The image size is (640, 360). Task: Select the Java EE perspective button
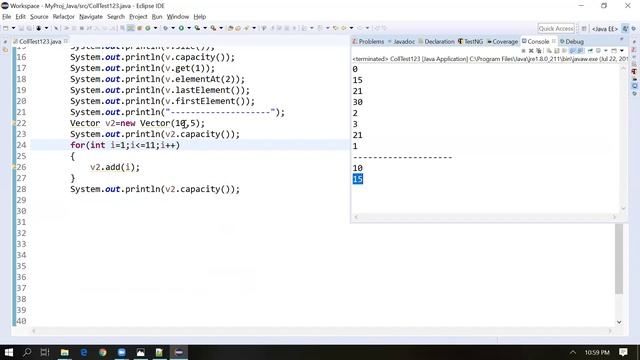[605, 29]
